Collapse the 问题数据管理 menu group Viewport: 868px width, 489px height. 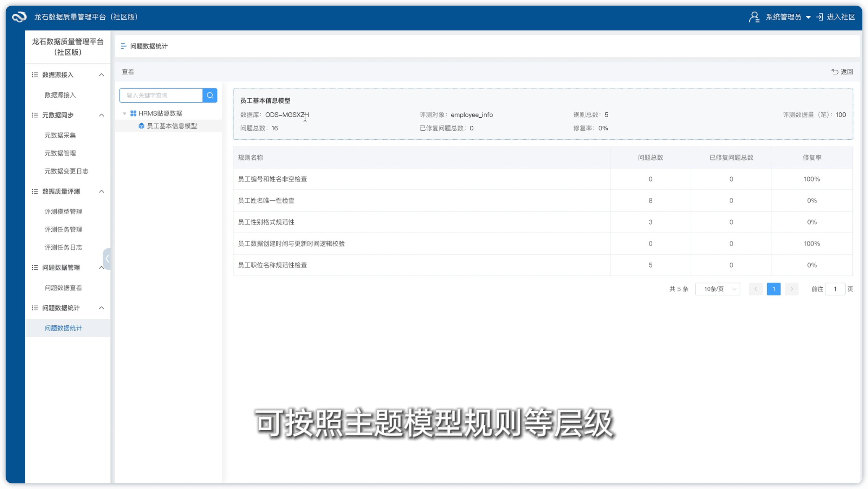[101, 268]
